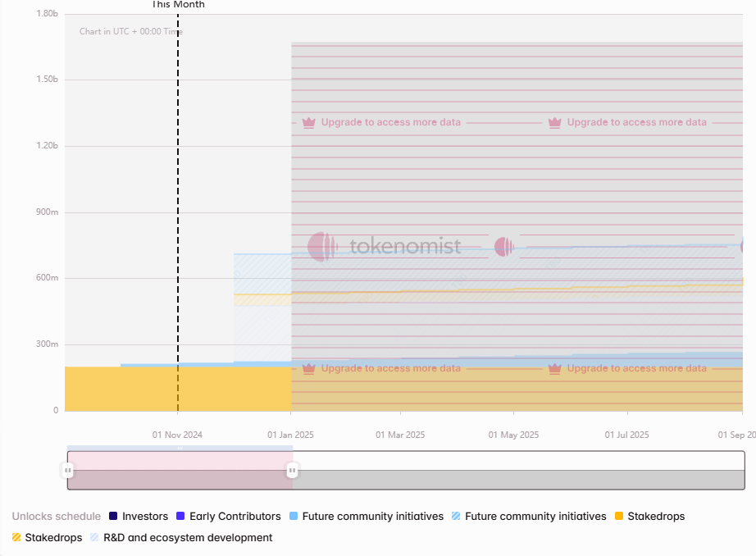Click the grey unselected area of the range selector
Screen dimensions: 756x556
(x=517, y=480)
